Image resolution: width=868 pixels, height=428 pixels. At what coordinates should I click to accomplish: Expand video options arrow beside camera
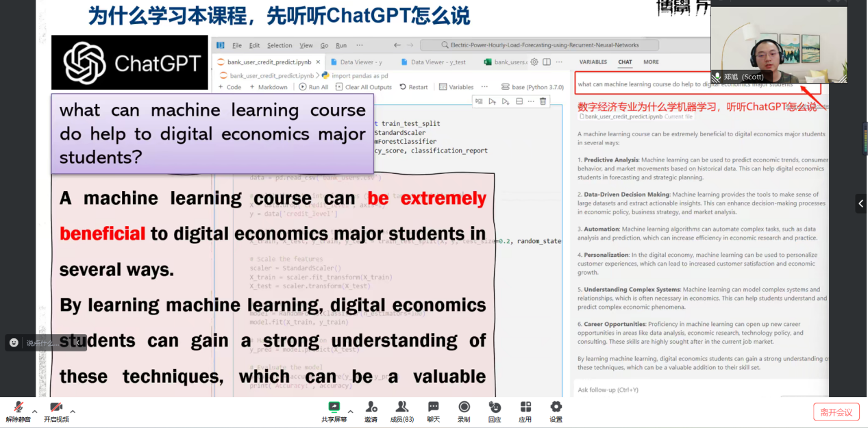pyautogui.click(x=73, y=412)
